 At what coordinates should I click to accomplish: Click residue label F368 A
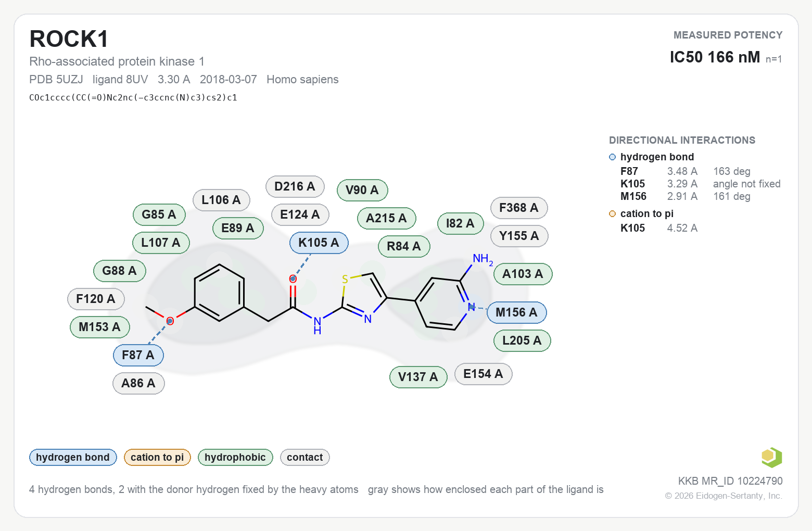click(519, 208)
